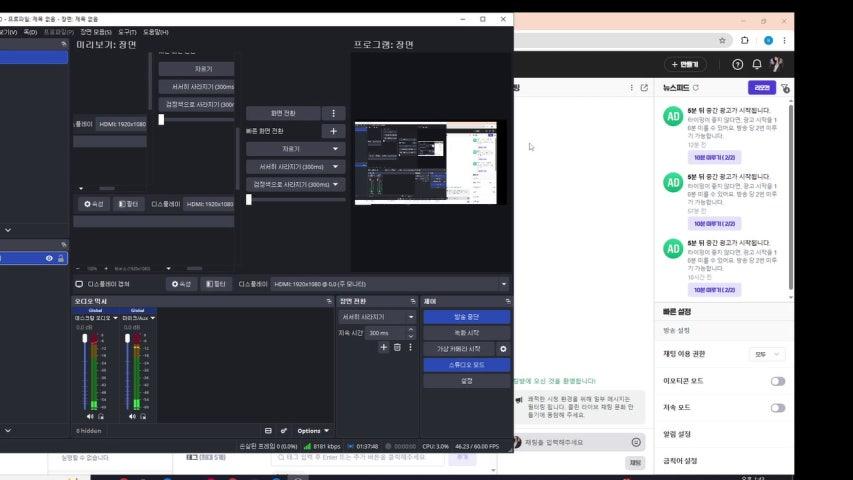Viewport: 853px width, 480px height.
Task: Open the 디스플레이 HDMI 1920x1080 monitor dropdown
Action: (390, 284)
